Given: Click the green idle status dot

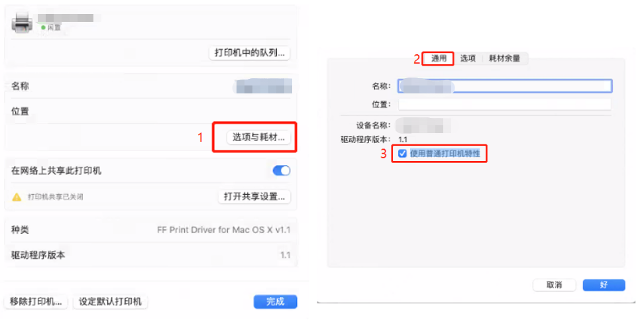Looking at the screenshot, I should (x=42, y=28).
